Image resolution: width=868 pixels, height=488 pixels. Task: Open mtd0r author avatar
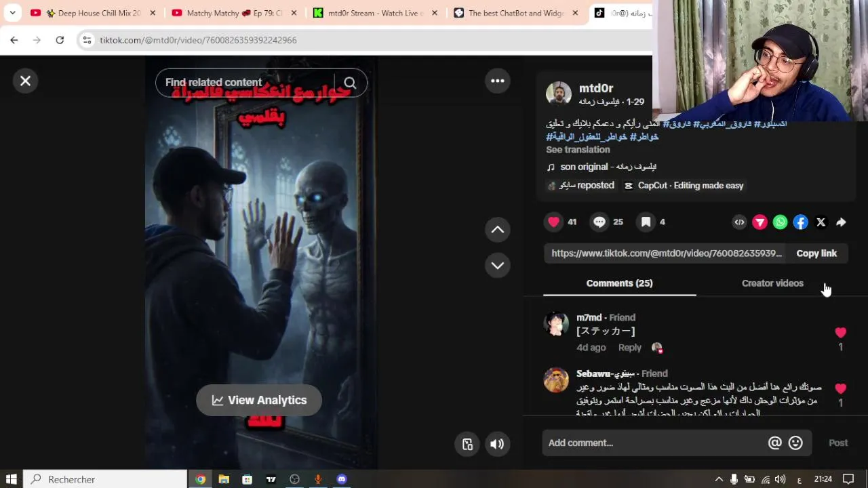click(x=559, y=94)
